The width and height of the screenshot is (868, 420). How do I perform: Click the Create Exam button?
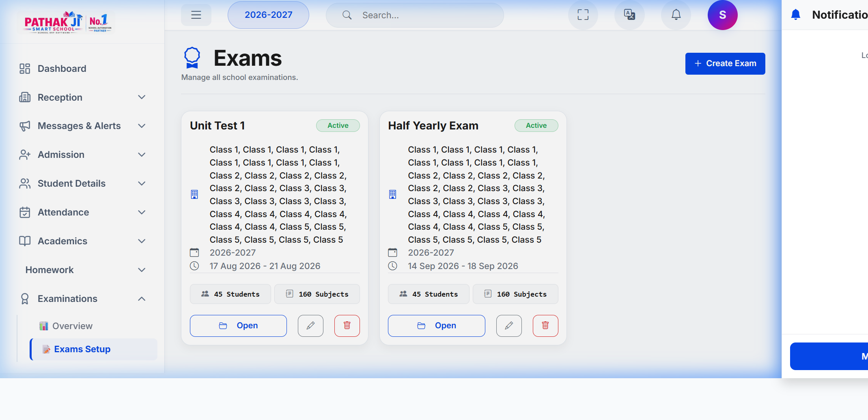coord(725,64)
